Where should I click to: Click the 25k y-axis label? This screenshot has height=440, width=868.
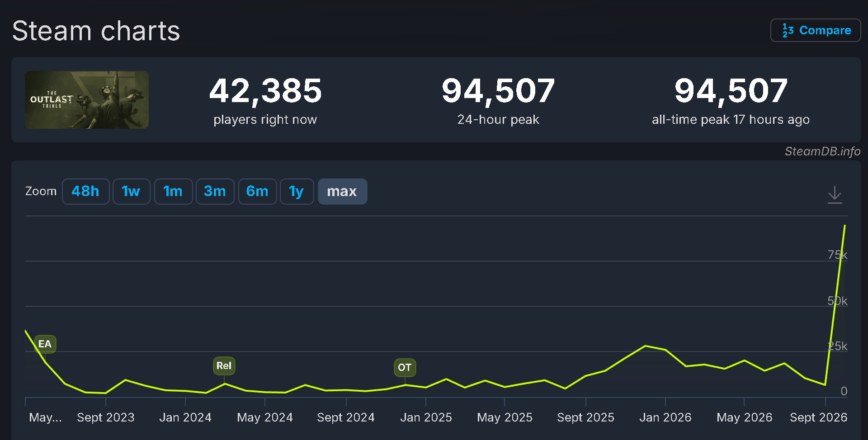pos(837,346)
